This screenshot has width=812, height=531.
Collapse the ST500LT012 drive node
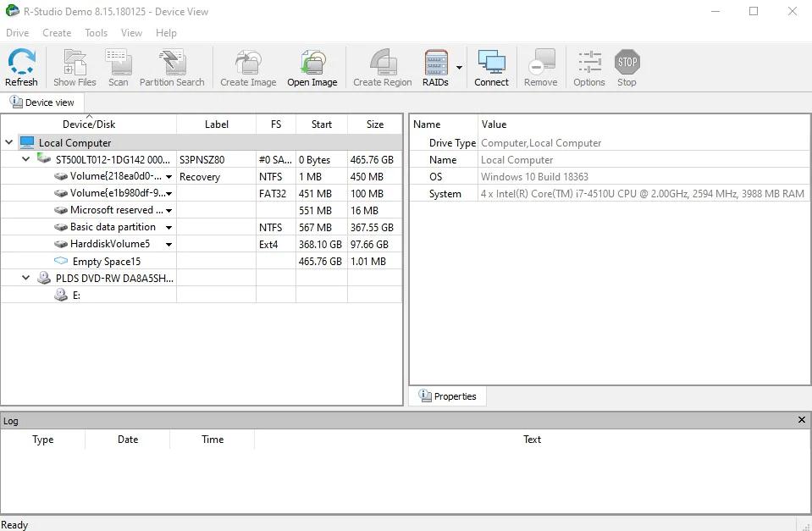pyautogui.click(x=25, y=159)
